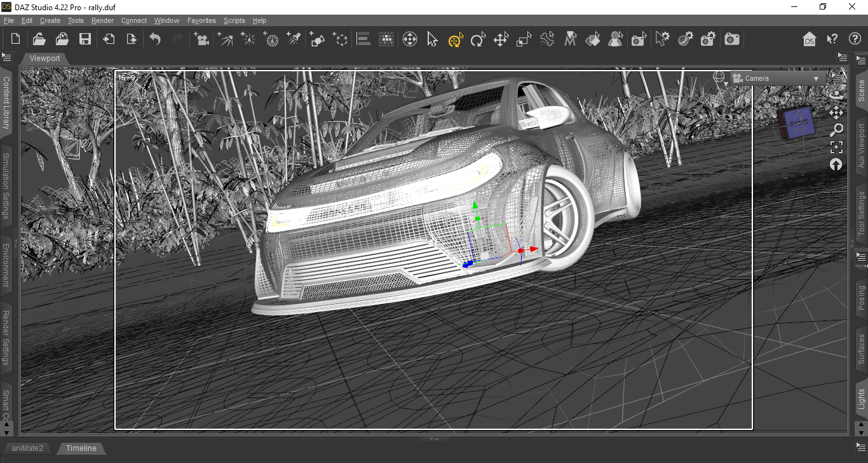This screenshot has width=868, height=463.
Task: Click the red X-axis arrow of the gizmo
Action: coord(534,249)
